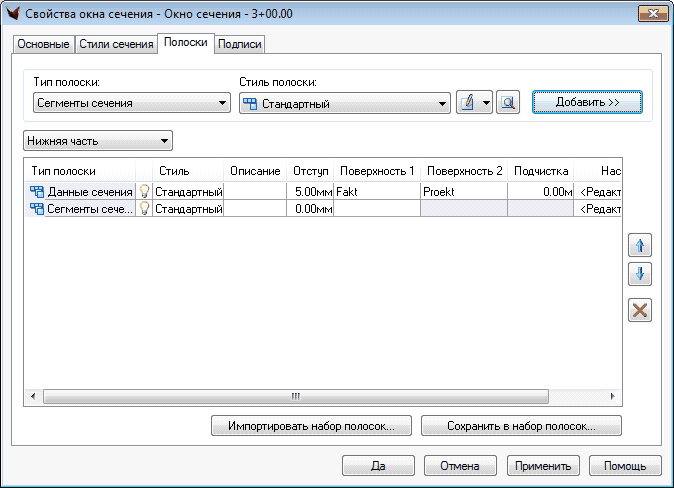674x488 pixels.
Task: Delete selected band with X icon
Action: click(x=639, y=310)
